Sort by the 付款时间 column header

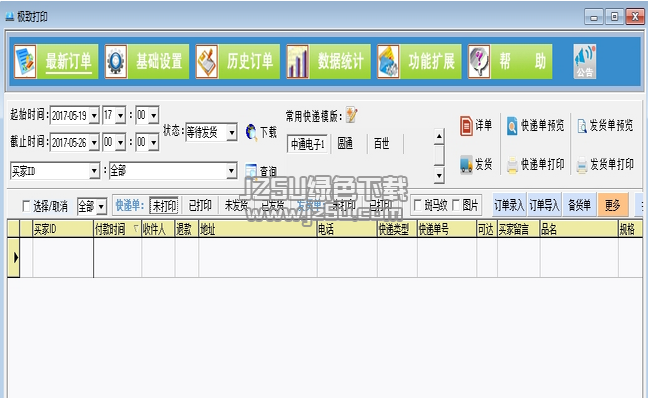pos(117,229)
